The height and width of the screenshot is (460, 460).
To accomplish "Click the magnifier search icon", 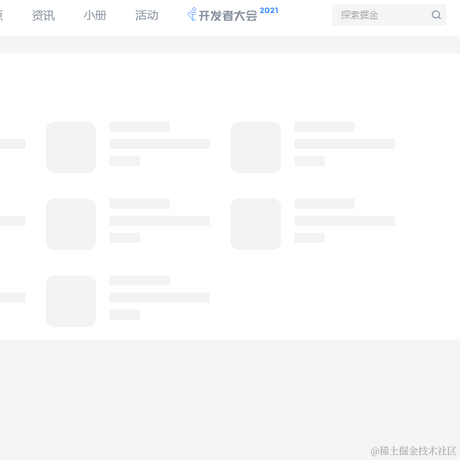I will (x=436, y=15).
